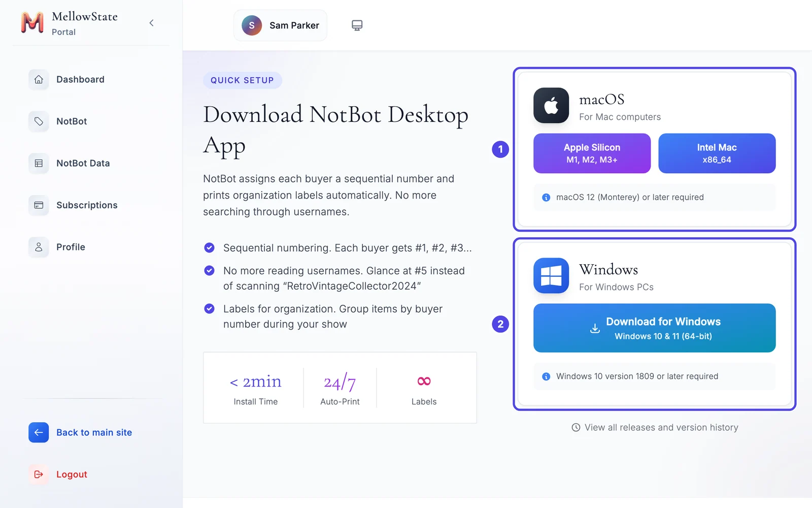Viewport: 812px width, 508px height.
Task: Open the Sam Parker user menu
Action: (280, 25)
